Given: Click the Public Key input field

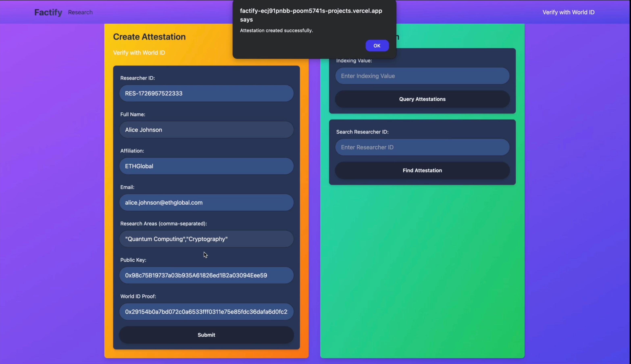Looking at the screenshot, I should 206,275.
